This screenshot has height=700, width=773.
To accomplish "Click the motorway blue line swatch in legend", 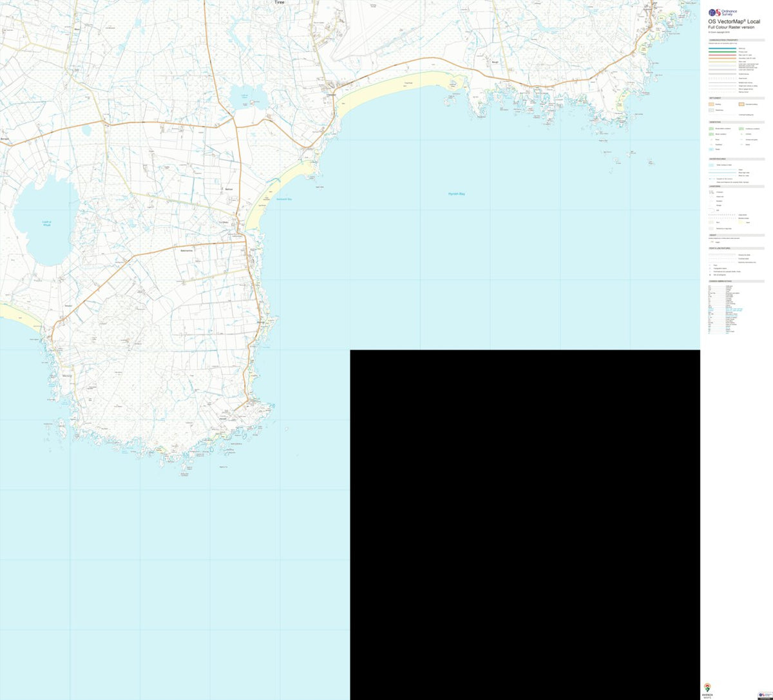I will point(721,49).
